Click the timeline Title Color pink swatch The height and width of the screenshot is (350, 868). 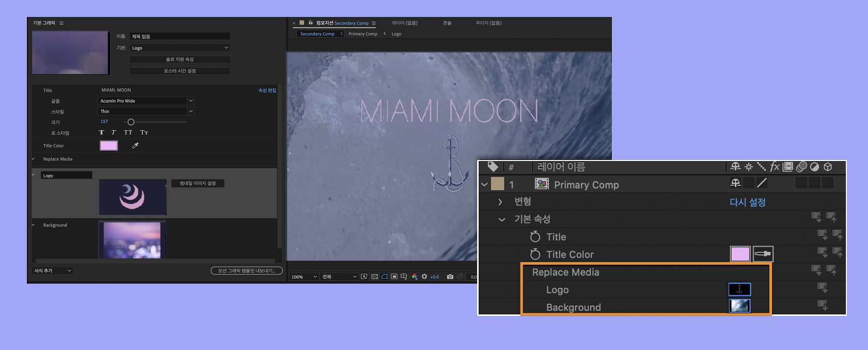pos(740,254)
